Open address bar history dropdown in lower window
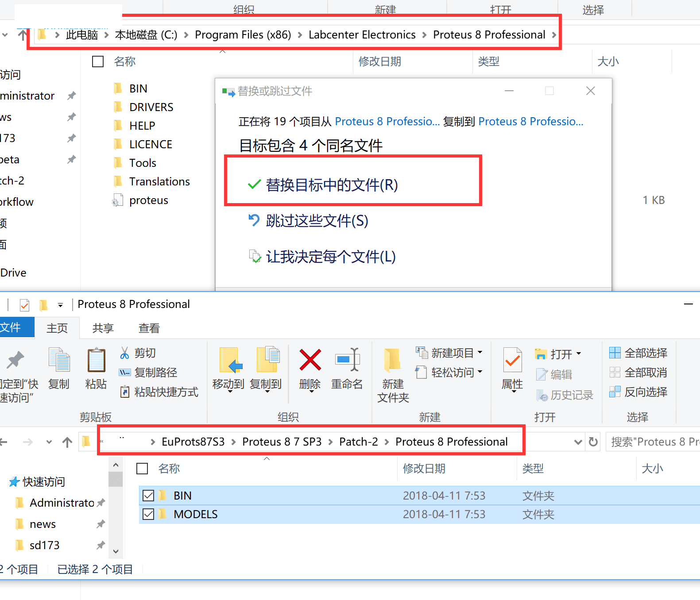Image resolution: width=700 pixels, height=600 pixels. click(578, 442)
